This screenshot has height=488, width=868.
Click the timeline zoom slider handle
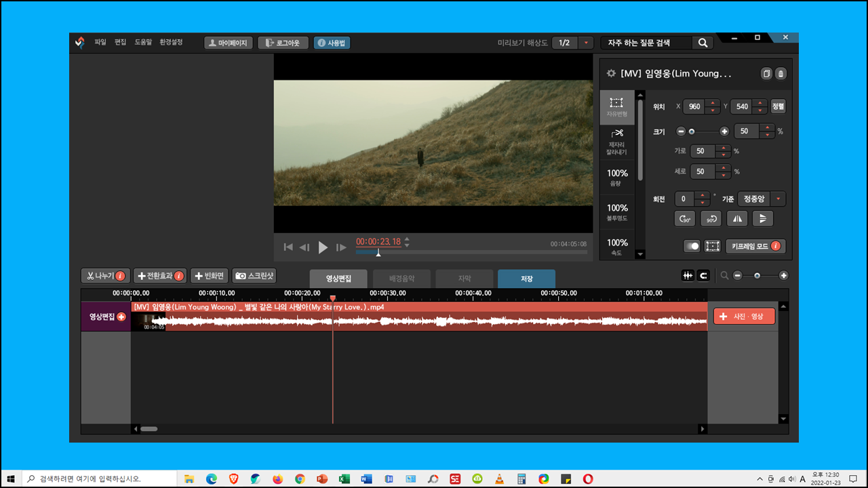click(757, 275)
